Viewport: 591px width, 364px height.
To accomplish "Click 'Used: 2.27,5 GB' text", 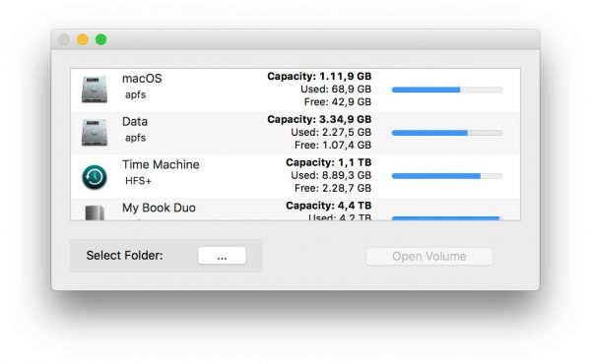I will tap(331, 132).
